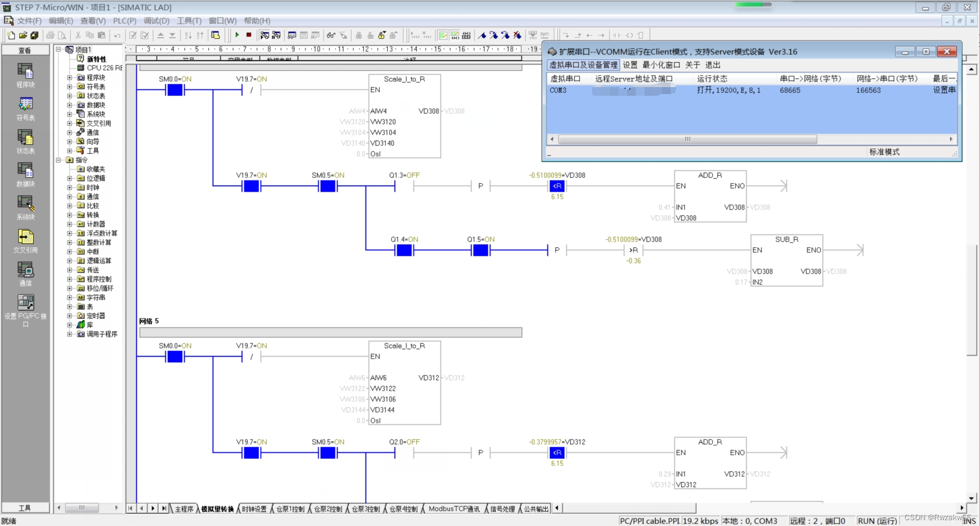Click the Clear all bookmarks icon
This screenshot has width=980, height=526.
point(517,35)
